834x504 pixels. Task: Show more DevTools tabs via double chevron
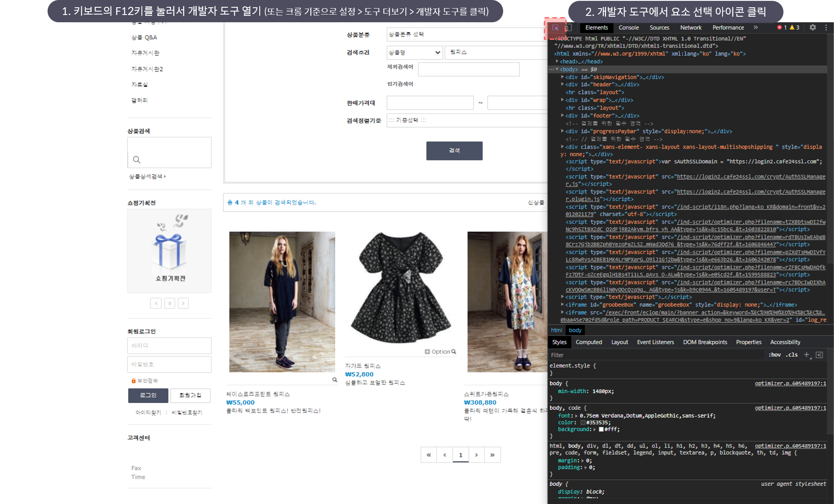tap(756, 27)
